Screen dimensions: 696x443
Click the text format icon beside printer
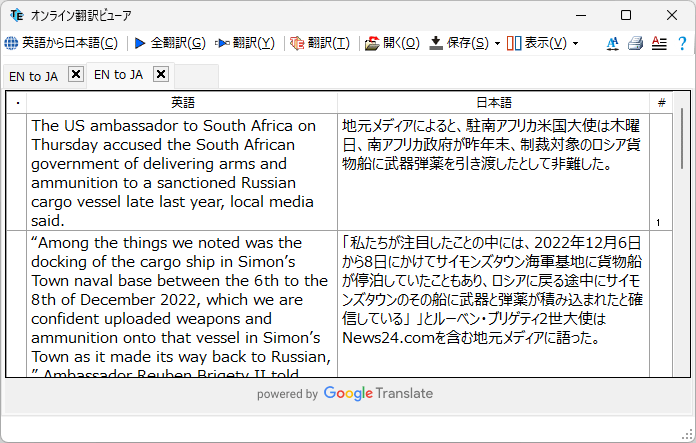[658, 43]
